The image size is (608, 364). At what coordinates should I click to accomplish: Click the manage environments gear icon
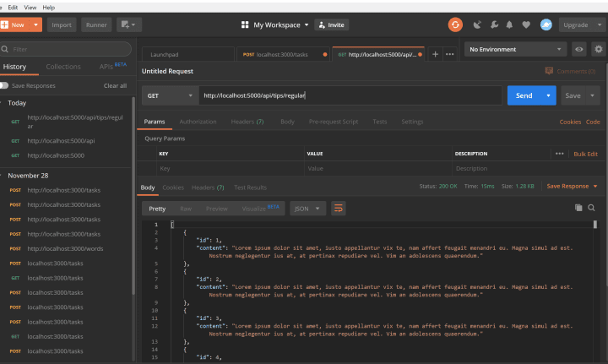coord(598,50)
